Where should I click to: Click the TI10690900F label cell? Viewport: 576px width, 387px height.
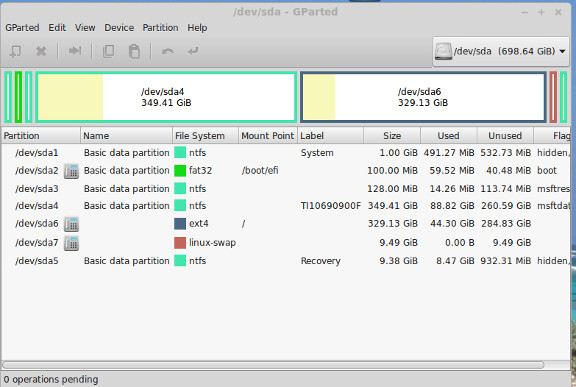331,206
